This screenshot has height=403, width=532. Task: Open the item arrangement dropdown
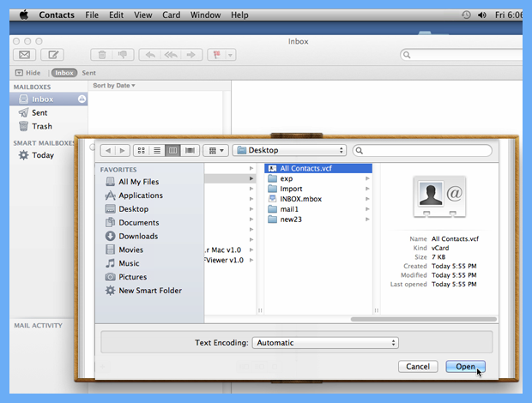(x=215, y=150)
